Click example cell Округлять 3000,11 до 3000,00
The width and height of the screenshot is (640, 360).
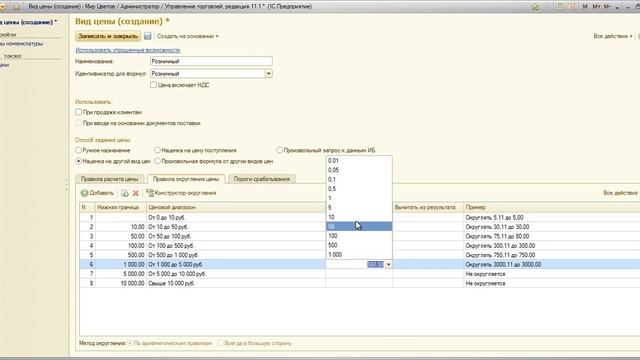pos(551,264)
